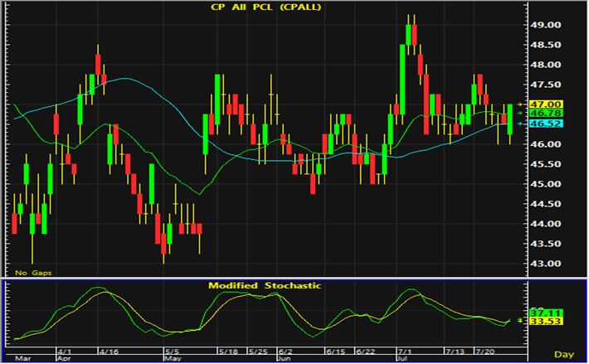The width and height of the screenshot is (589, 364).
Task: Click the 43.50 price axis label
Action: coord(545,244)
